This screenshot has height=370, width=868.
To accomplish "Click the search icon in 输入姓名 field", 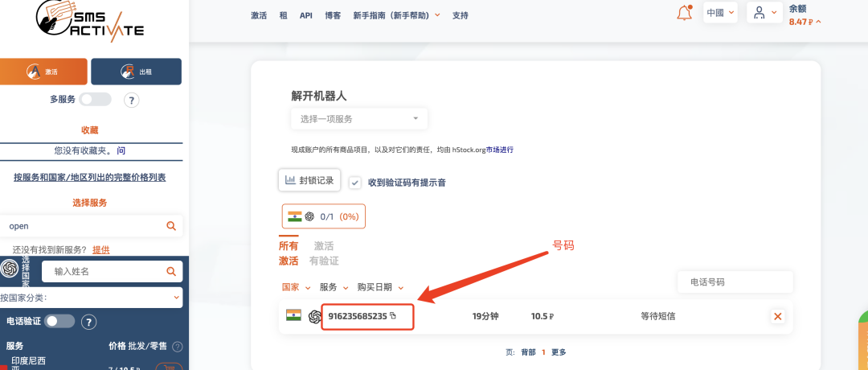I will point(171,271).
